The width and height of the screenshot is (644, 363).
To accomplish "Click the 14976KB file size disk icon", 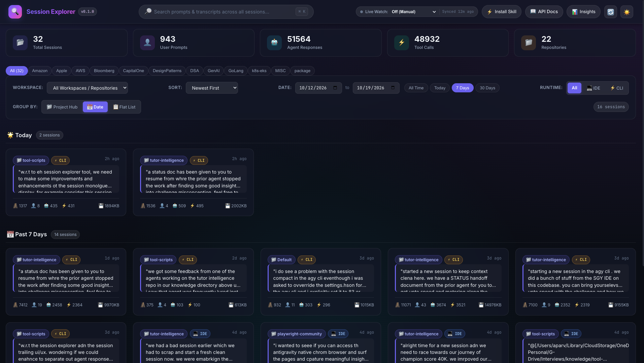I will click(481, 305).
